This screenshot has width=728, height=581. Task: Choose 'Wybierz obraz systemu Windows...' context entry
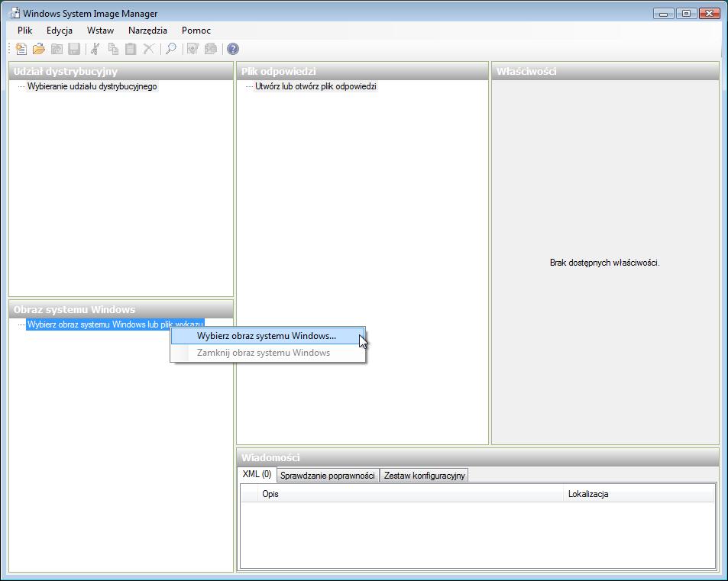(268, 336)
